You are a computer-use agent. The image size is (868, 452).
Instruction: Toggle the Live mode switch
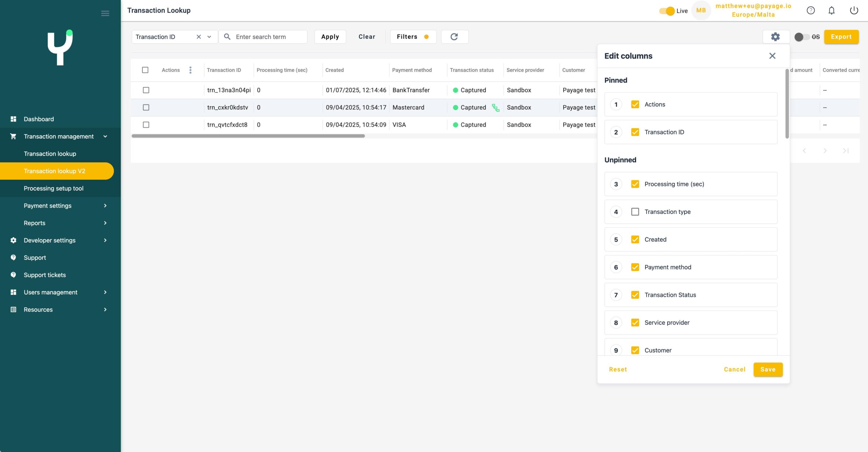click(667, 11)
